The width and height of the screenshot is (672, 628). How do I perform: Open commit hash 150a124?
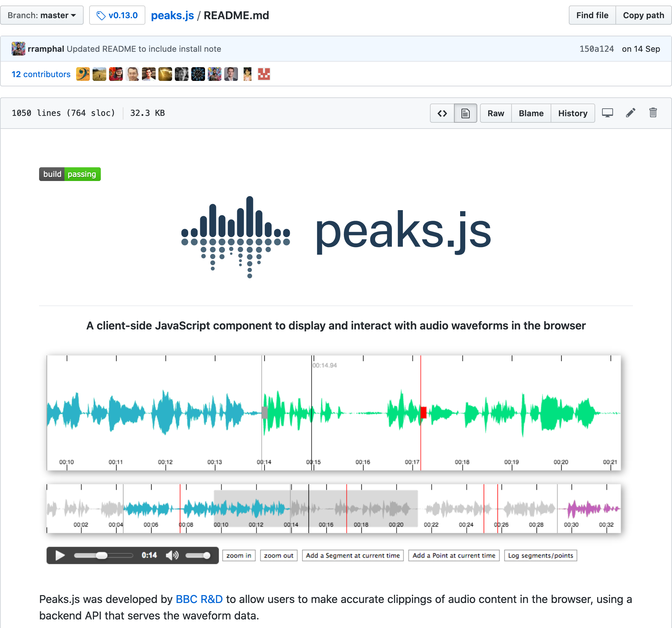[x=597, y=49]
